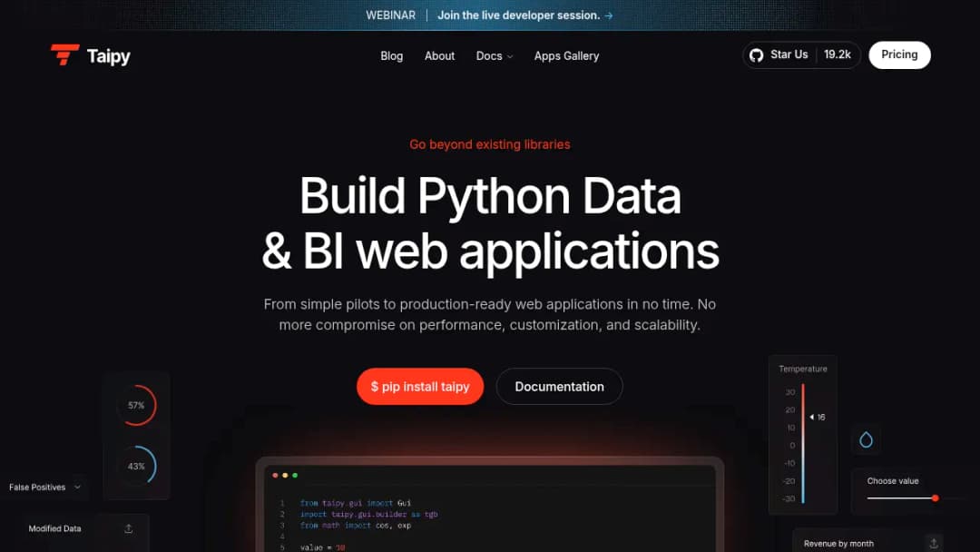Click the Temperature gauge bar
The width and height of the screenshot is (980, 552).
[x=803, y=443]
